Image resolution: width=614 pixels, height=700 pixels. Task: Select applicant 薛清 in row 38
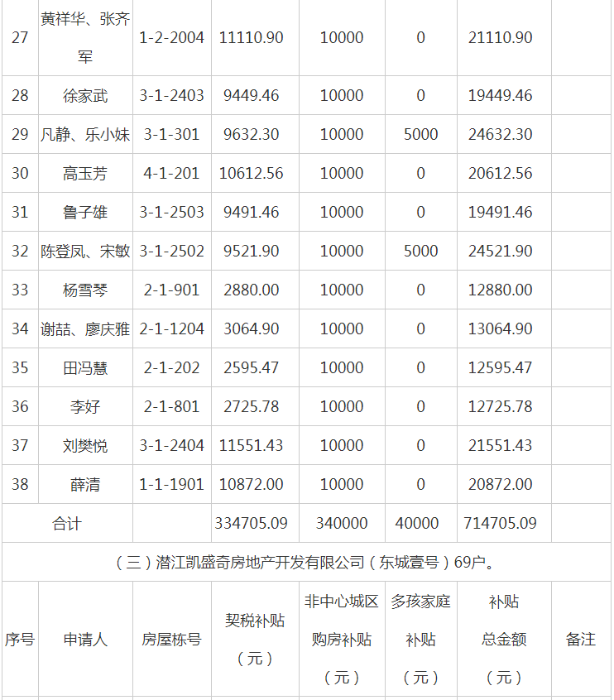(x=85, y=485)
